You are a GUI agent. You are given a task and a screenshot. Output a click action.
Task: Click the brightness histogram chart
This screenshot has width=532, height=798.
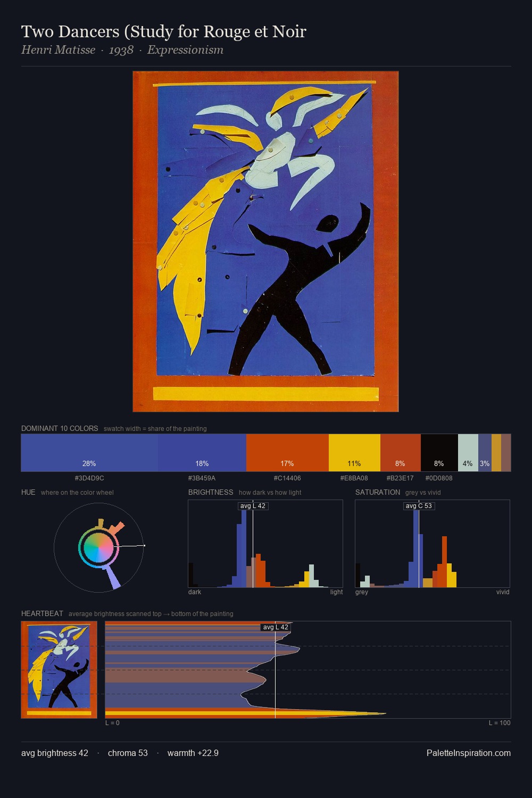[x=265, y=544]
